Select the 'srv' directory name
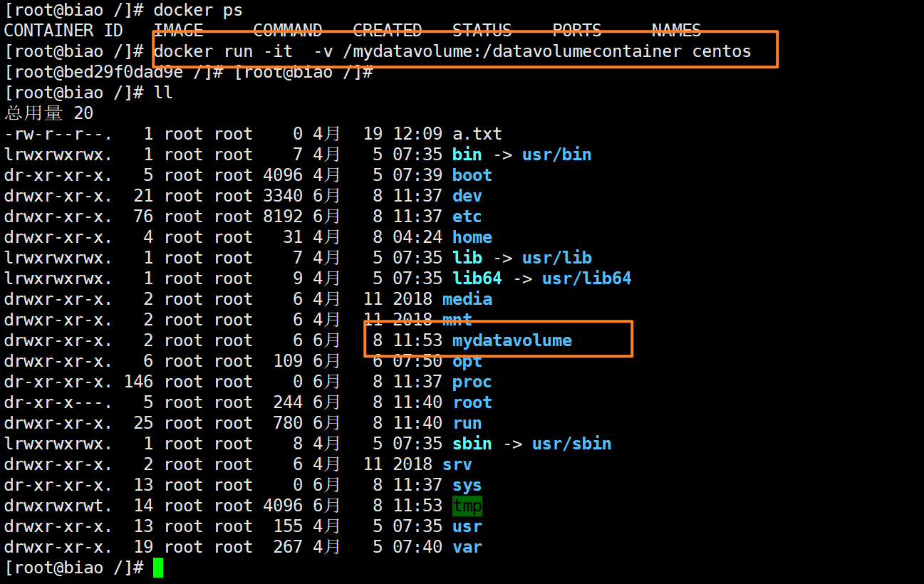Screen dimensions: 924x584 (x=457, y=464)
